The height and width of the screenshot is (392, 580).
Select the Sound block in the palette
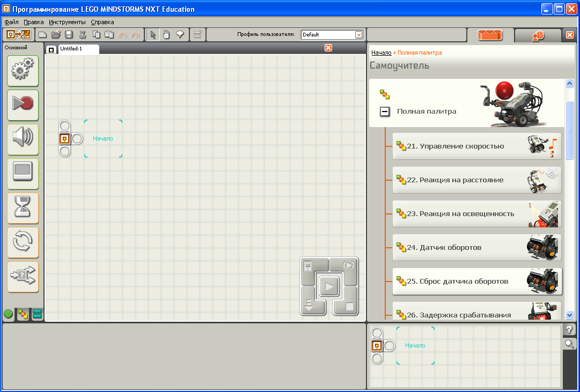click(23, 139)
